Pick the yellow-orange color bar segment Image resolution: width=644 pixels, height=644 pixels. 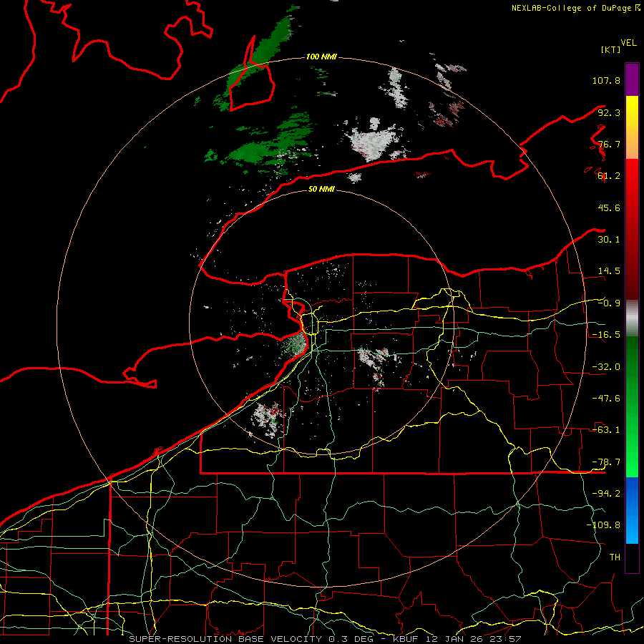(632, 127)
